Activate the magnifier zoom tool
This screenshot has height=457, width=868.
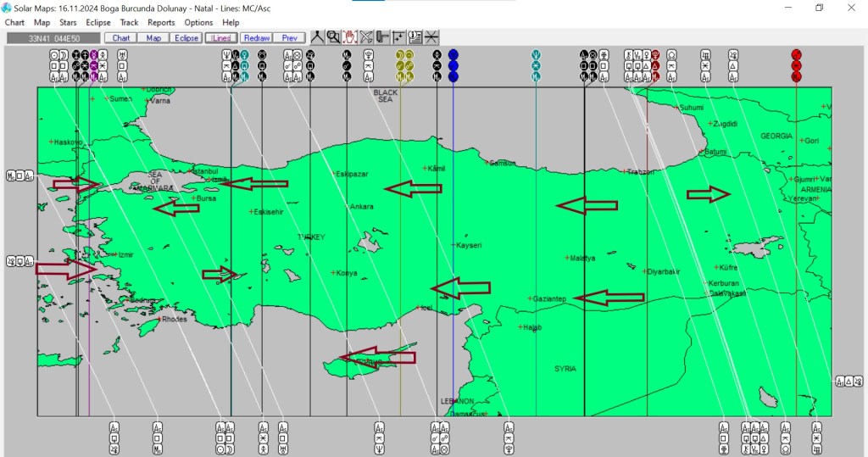pyautogui.click(x=333, y=37)
